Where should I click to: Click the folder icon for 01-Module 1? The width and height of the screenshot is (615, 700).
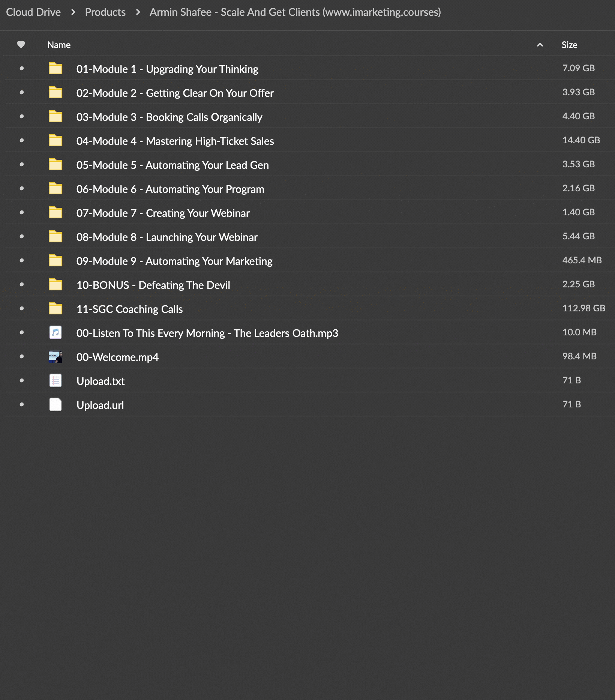click(x=55, y=69)
